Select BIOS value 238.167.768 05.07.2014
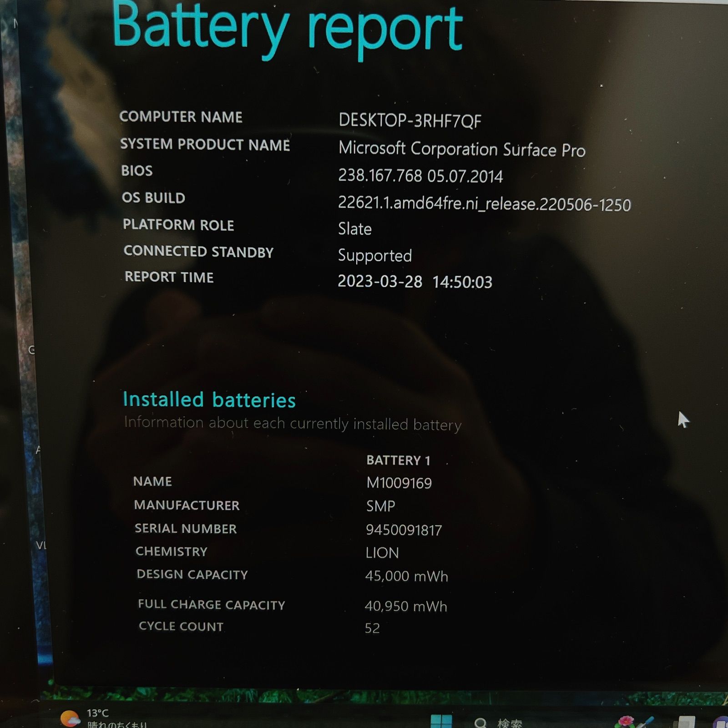728x728 pixels. (x=420, y=176)
